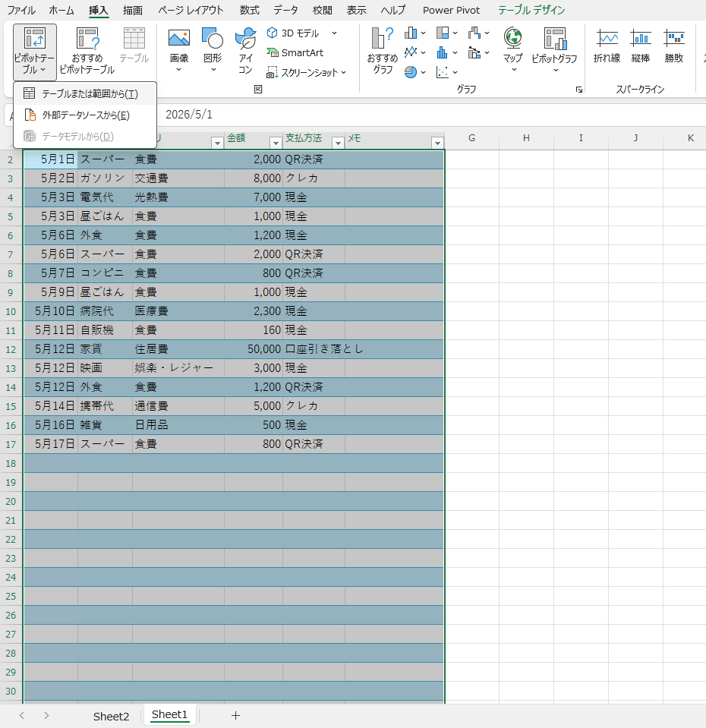Insert a 縦棒 sparkline

(641, 46)
